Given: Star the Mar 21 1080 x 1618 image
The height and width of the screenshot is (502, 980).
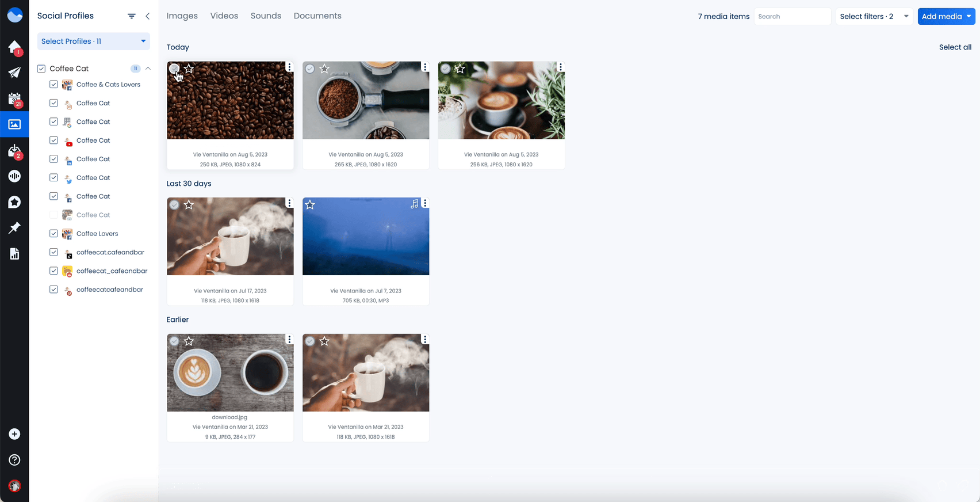Looking at the screenshot, I should [x=324, y=341].
